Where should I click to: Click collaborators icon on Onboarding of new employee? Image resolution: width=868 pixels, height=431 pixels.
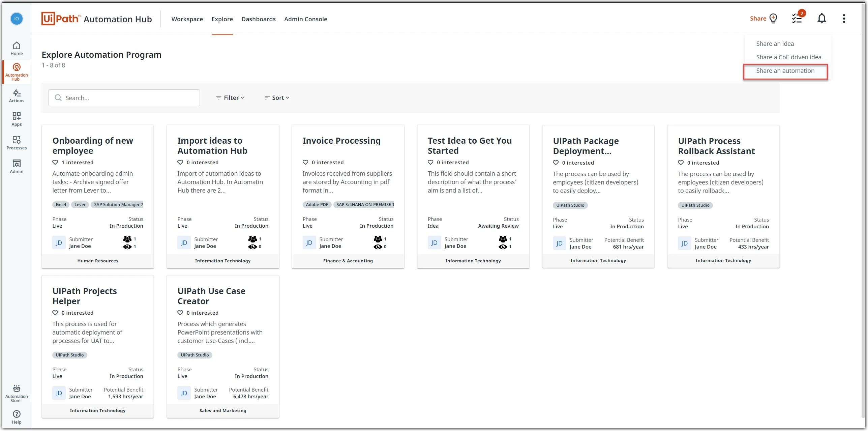tap(127, 239)
